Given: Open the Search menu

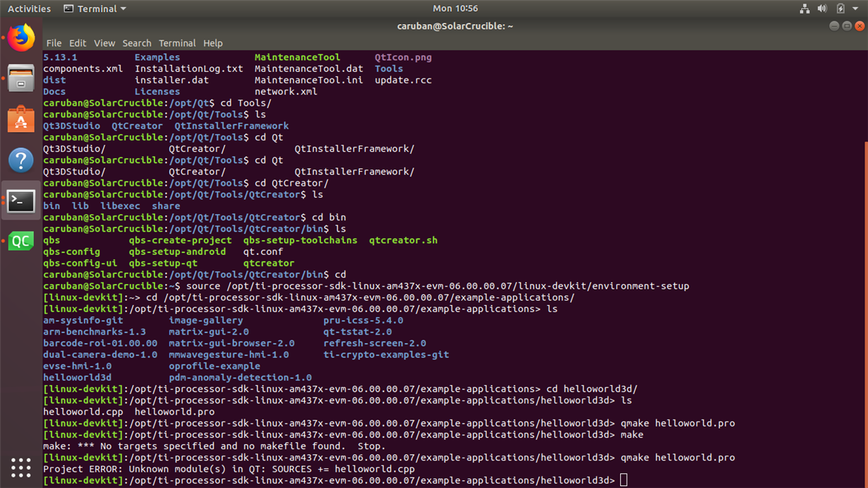Looking at the screenshot, I should [x=137, y=43].
